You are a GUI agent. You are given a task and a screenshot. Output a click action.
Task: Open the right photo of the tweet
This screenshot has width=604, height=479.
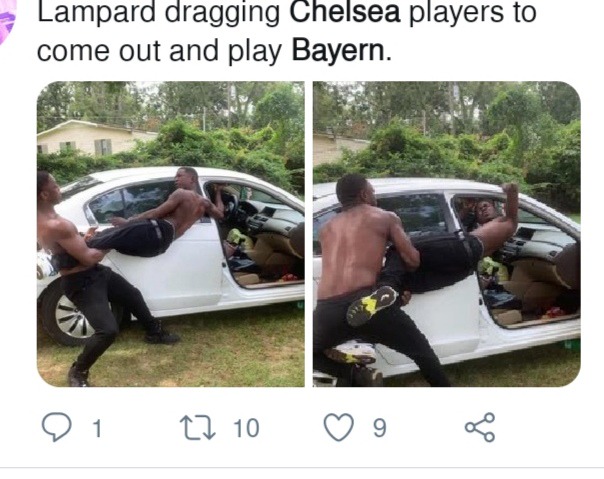(447, 234)
